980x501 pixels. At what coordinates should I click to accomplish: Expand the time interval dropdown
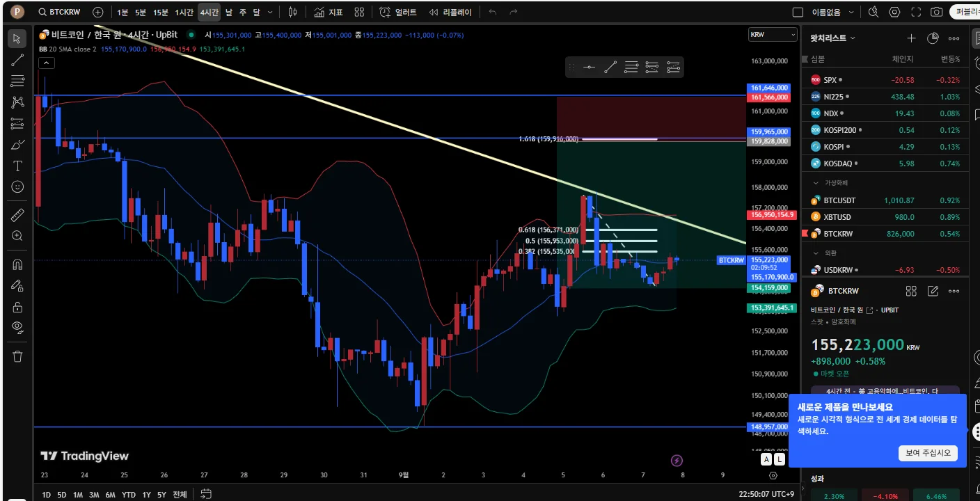coord(270,12)
